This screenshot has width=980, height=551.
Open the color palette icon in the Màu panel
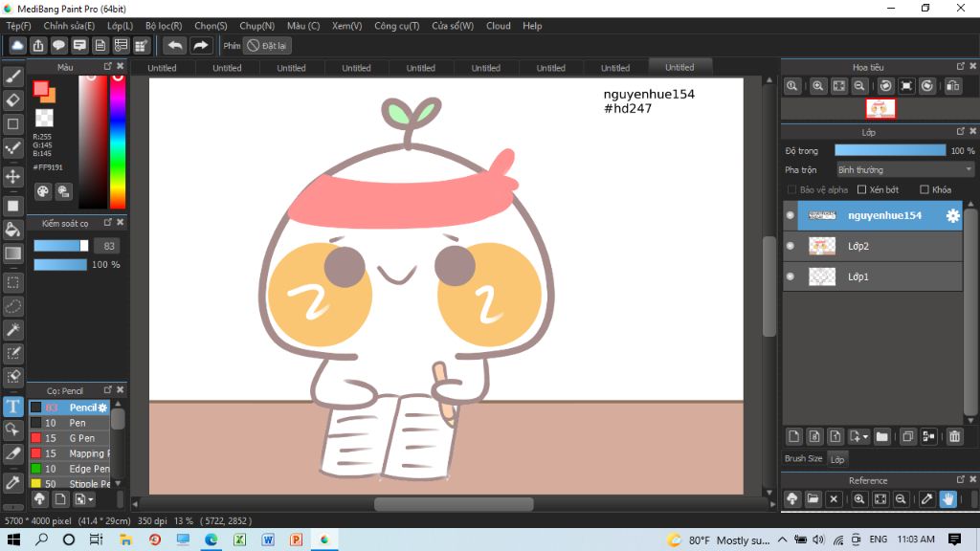click(42, 191)
